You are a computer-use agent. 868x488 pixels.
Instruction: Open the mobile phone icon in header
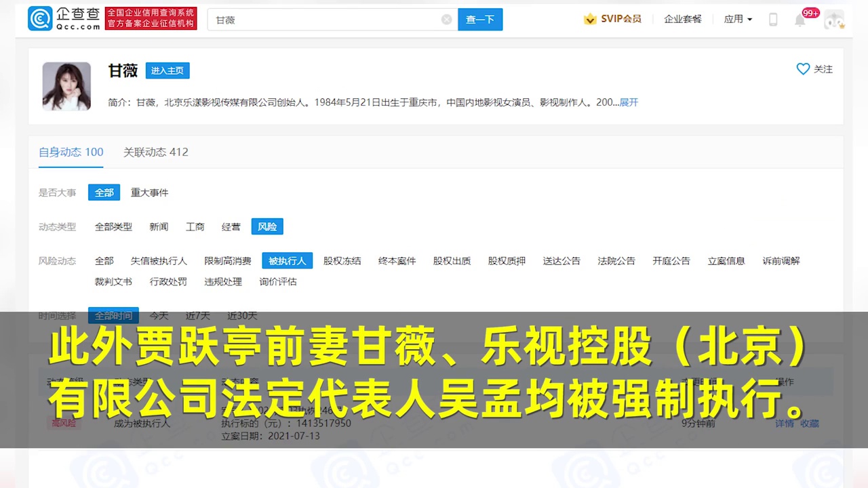(x=773, y=20)
